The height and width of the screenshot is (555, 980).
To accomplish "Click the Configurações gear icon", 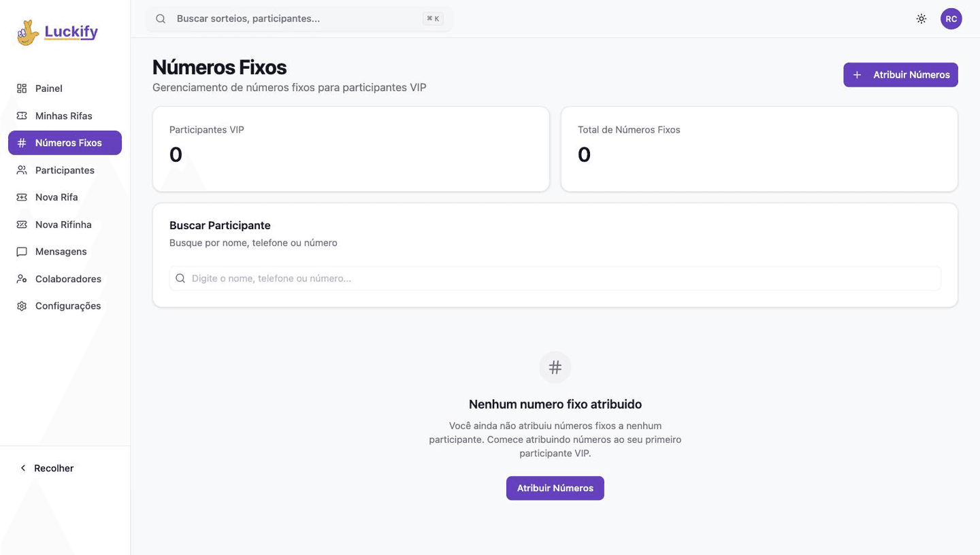I will coord(22,306).
